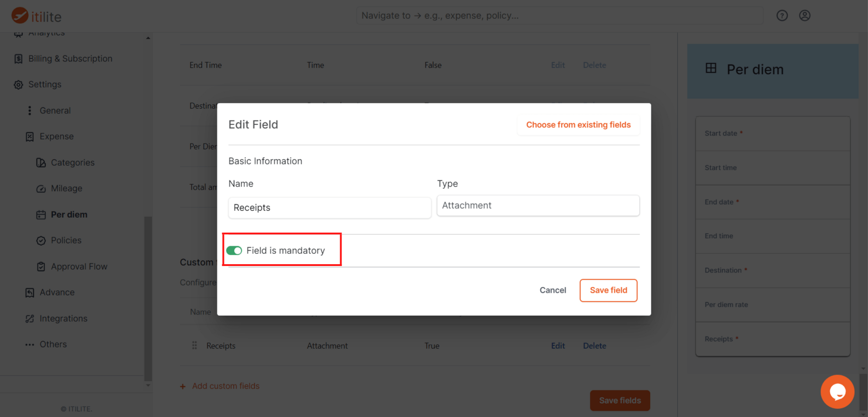Open Mileage settings from the sidebar
This screenshot has height=417, width=868.
tap(41, 188)
